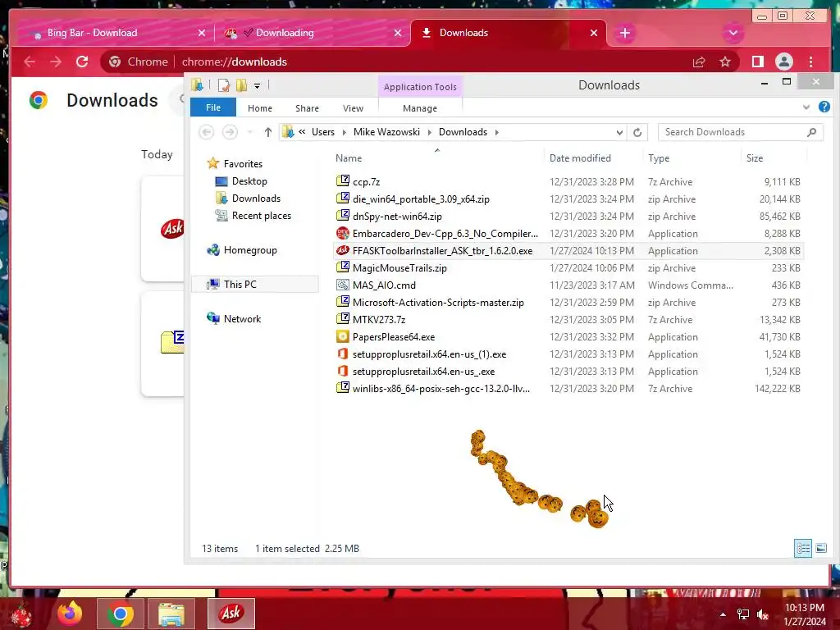The image size is (840, 630).
Task: Click the Application Tools contextual tab
Action: (x=420, y=87)
